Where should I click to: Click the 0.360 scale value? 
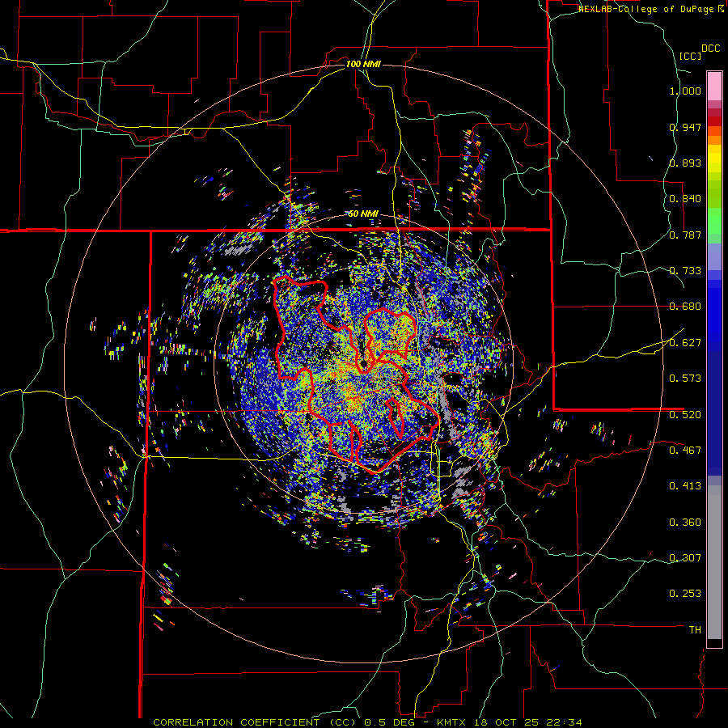[x=685, y=523]
